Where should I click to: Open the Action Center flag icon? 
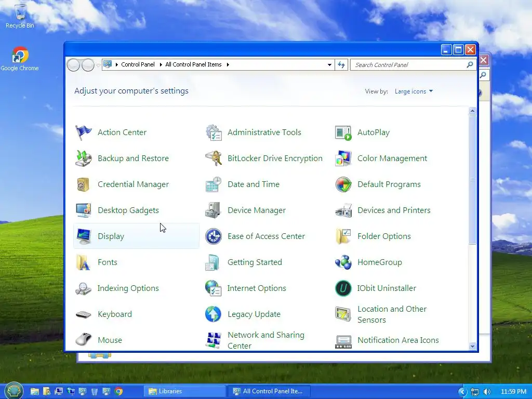coord(84,132)
